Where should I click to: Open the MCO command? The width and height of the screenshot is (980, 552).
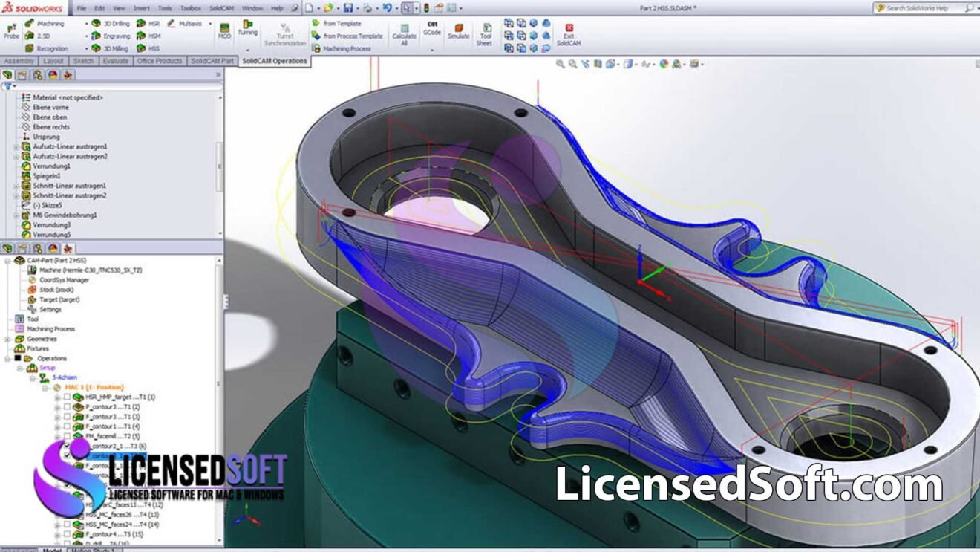[224, 31]
